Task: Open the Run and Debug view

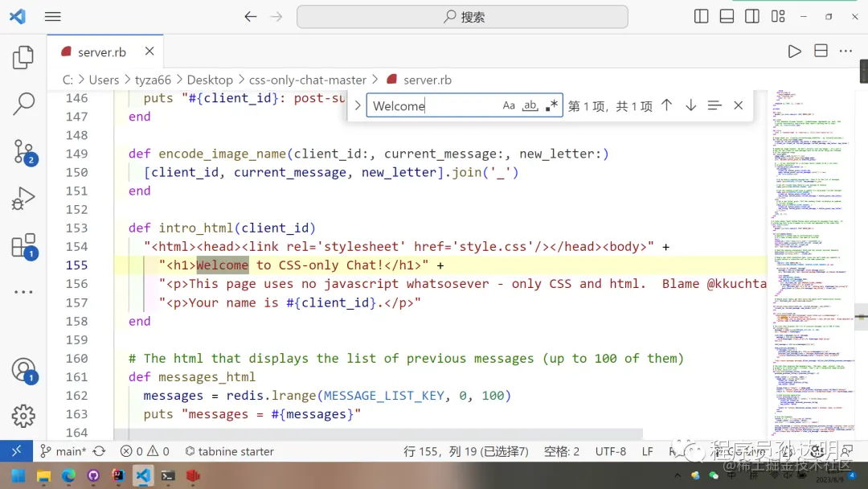Action: click(x=23, y=199)
